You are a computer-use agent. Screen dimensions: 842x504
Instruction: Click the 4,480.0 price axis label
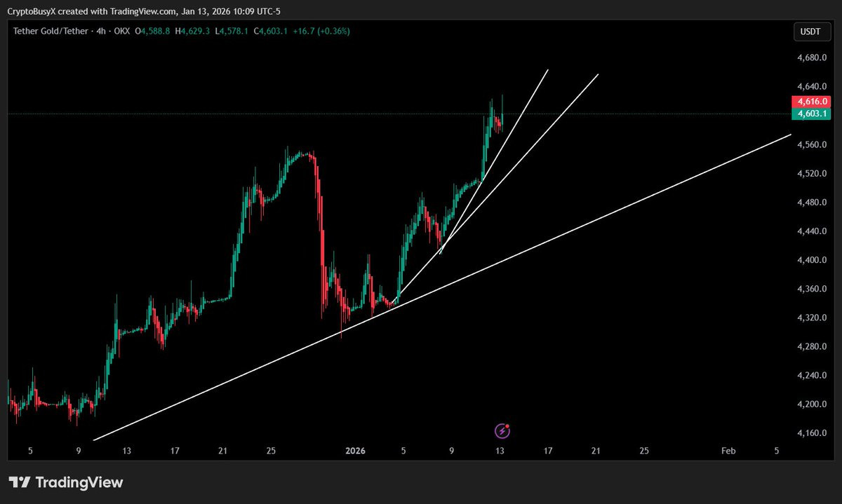[x=813, y=203]
